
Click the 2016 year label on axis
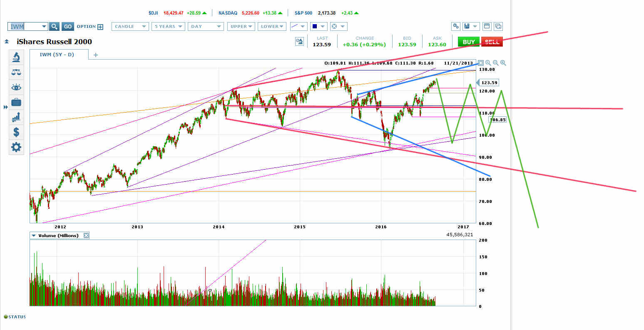click(381, 227)
